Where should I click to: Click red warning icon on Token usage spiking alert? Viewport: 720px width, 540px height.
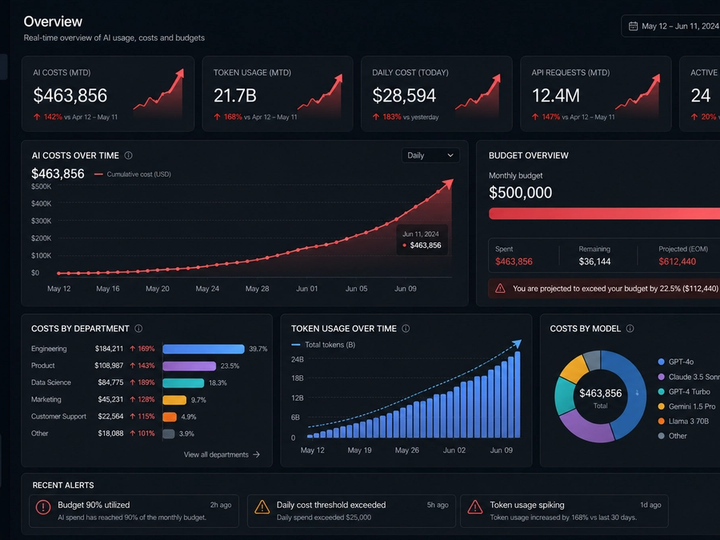pyautogui.click(x=475, y=507)
